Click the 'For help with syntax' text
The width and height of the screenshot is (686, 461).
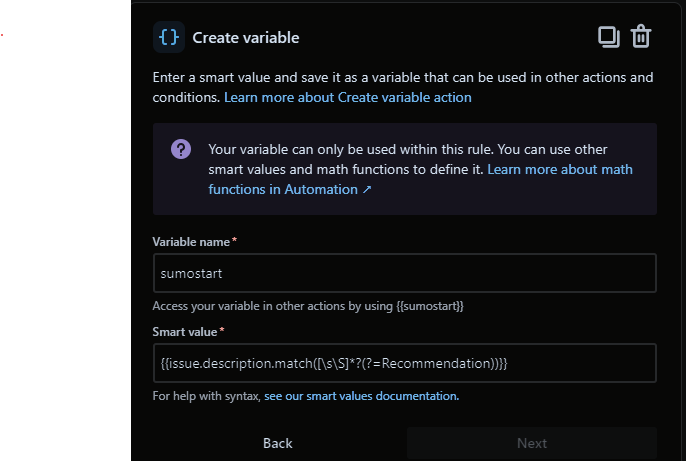tap(206, 396)
